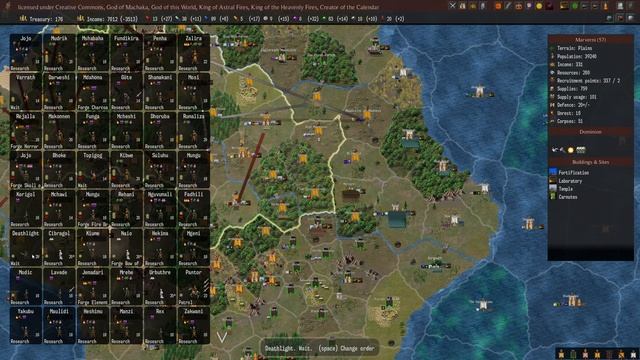This screenshot has width=640, height=360.
Task: Click the orange treasure chest icon in top toolbar
Action: [x=519, y=6]
